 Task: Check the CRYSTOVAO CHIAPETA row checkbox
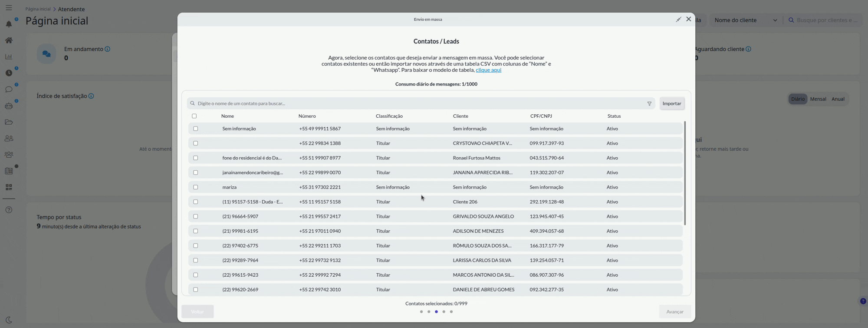click(196, 143)
